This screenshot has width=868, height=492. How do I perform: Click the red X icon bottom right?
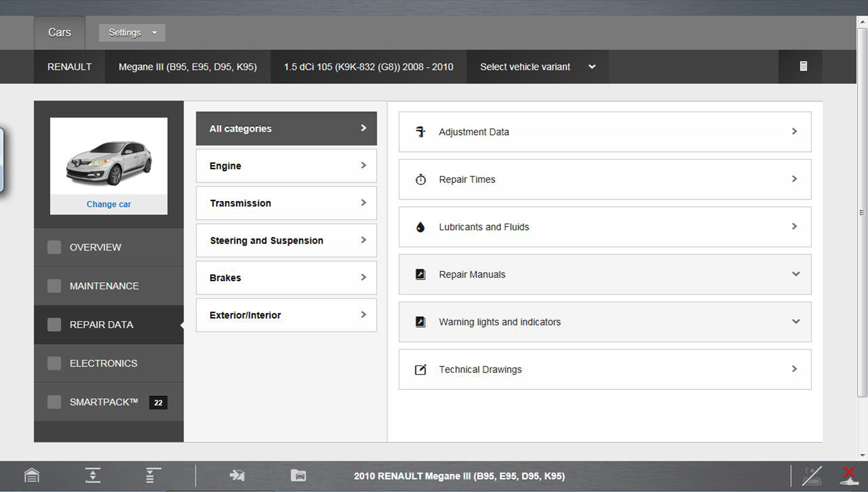(x=849, y=476)
